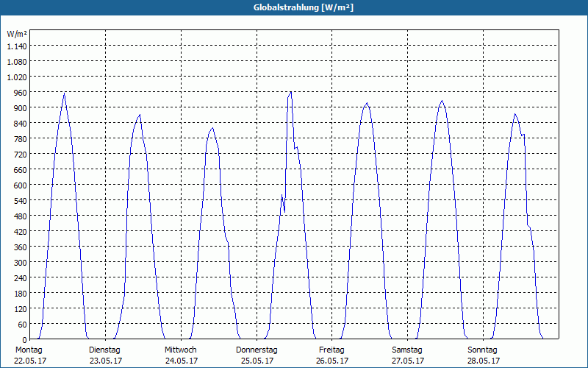
Task: Select the 840 y-axis value
Action: point(21,123)
